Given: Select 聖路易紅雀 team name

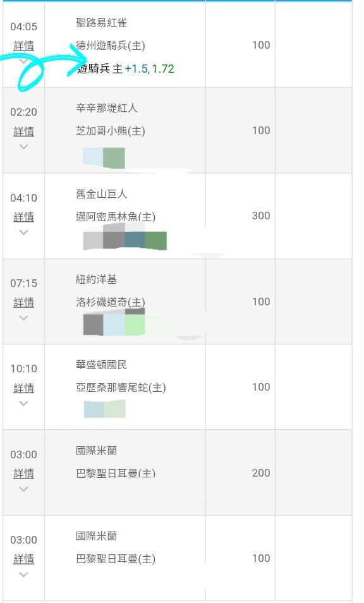Looking at the screenshot, I should point(102,23).
